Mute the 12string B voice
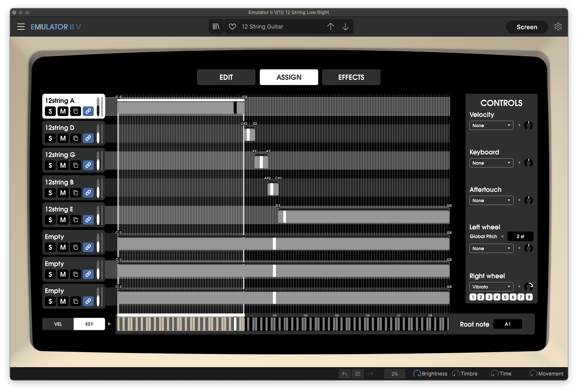 (x=63, y=193)
